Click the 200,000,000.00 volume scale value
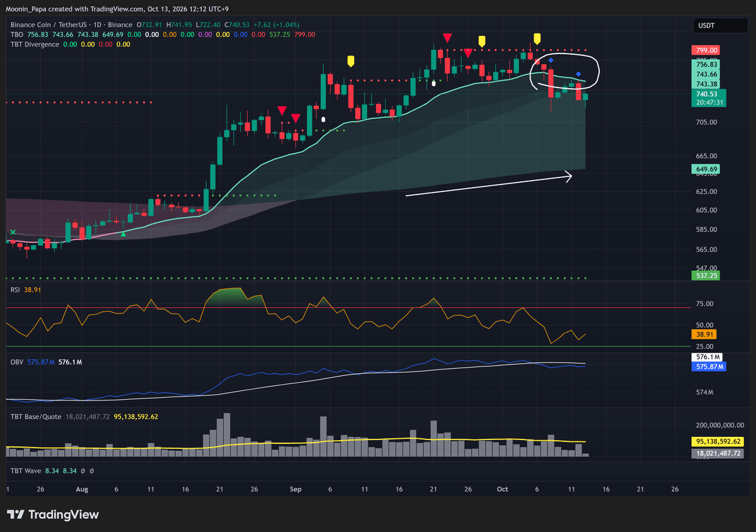Screen dimensions: 756x532 (x=721, y=426)
